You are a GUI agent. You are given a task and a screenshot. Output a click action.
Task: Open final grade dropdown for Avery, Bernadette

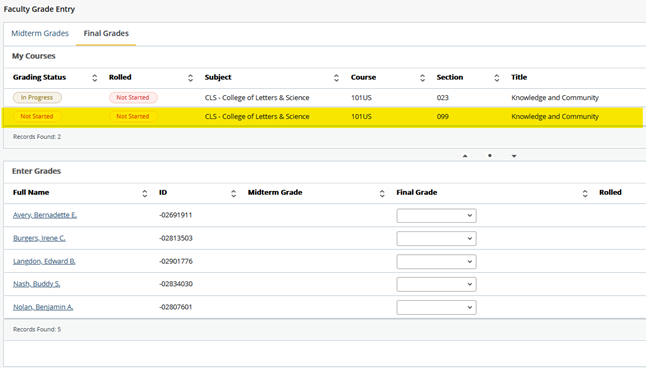(x=436, y=216)
